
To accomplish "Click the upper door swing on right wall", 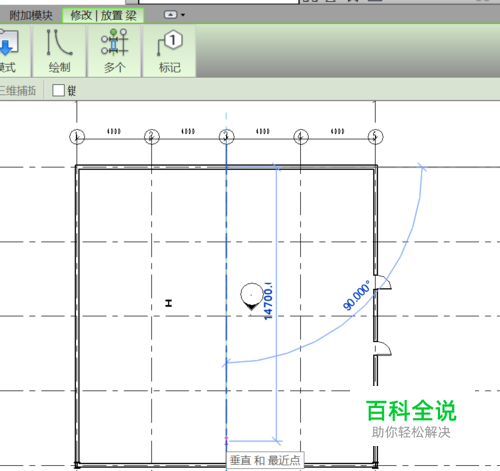I will pos(383,282).
